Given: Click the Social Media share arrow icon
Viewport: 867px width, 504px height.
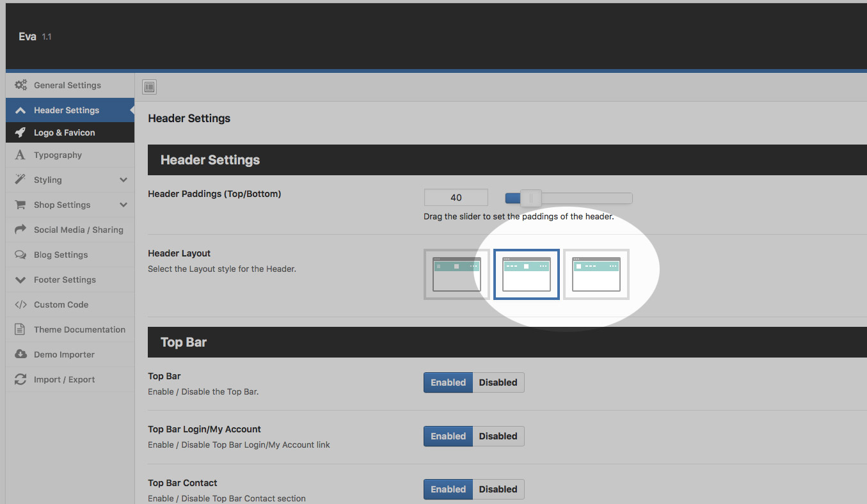Looking at the screenshot, I should tap(20, 230).
